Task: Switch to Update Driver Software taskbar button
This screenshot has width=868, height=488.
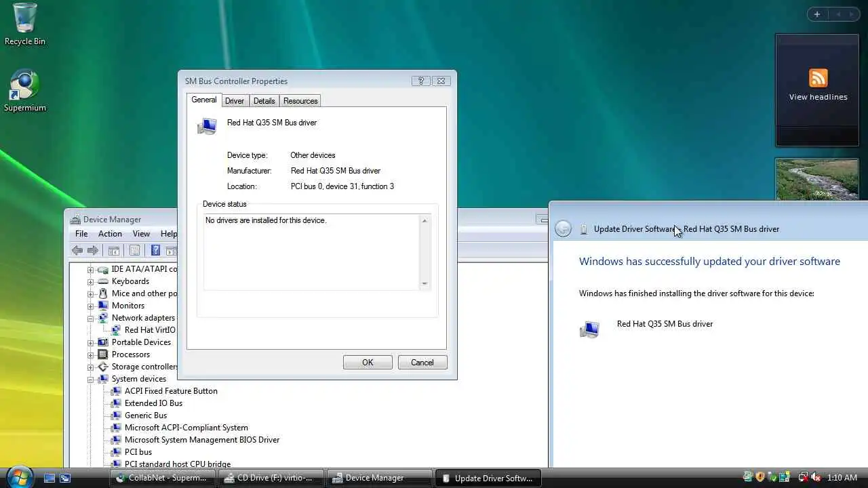Action: click(488, 478)
